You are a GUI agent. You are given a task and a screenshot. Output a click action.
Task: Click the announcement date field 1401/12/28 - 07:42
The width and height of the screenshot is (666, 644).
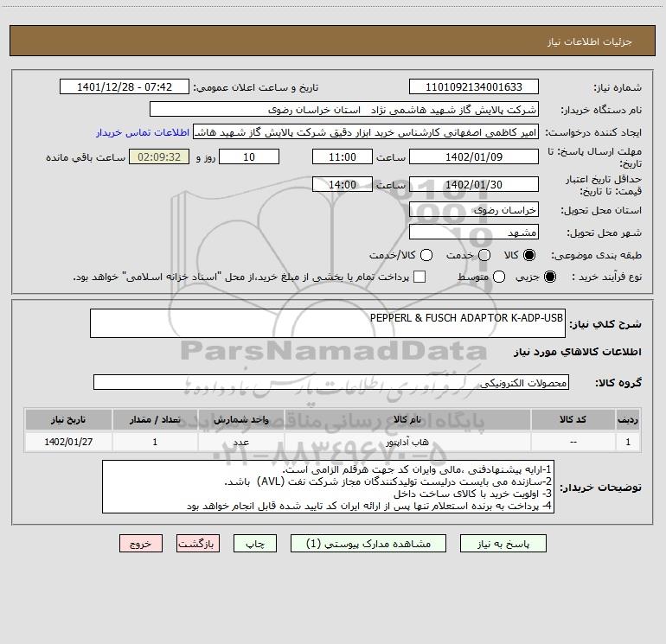click(x=124, y=87)
